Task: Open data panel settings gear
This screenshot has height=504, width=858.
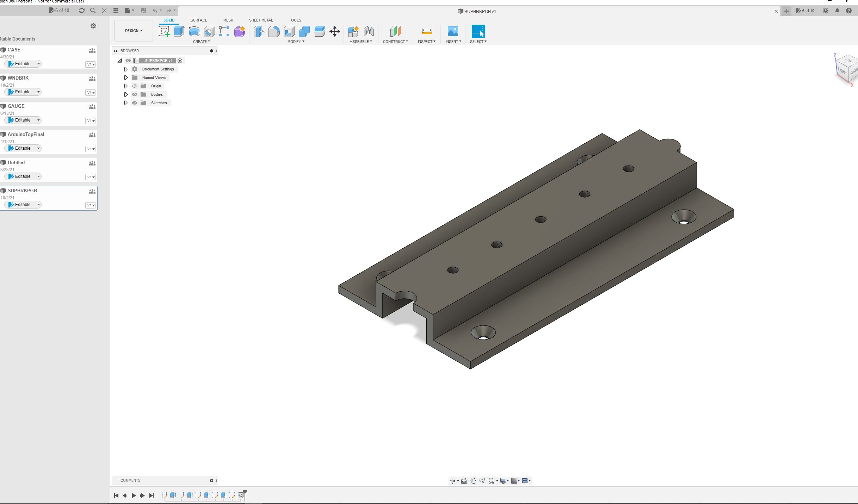Action: pyautogui.click(x=93, y=26)
